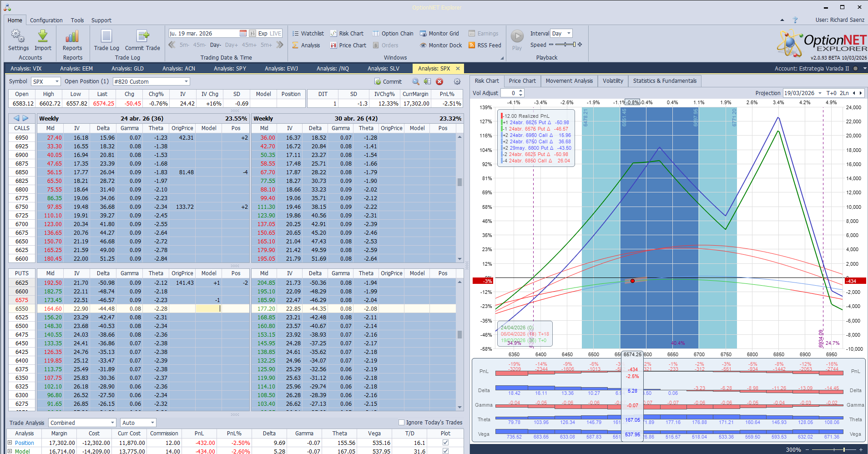Open the Reports bar chart icon
The height and width of the screenshot is (454, 868).
tap(72, 36)
